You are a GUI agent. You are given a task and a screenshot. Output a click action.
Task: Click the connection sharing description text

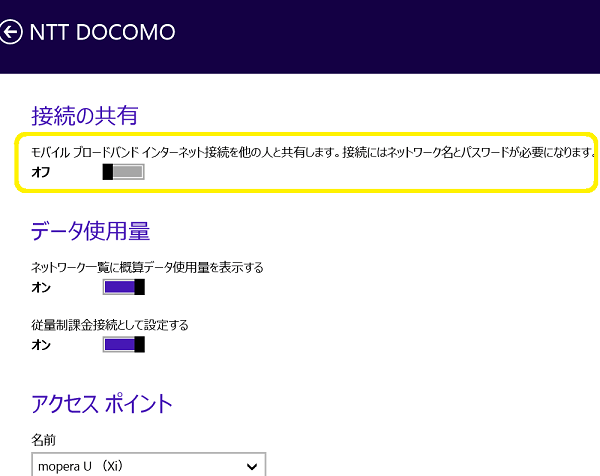[x=313, y=152]
